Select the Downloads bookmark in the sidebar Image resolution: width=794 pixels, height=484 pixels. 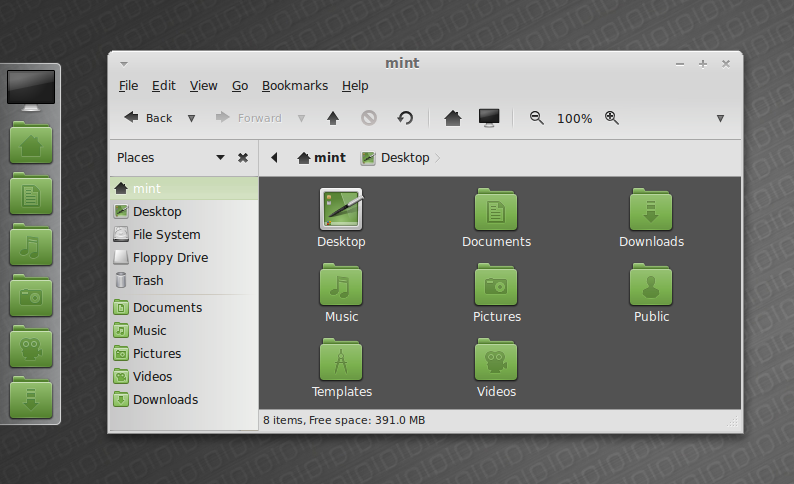(184, 399)
